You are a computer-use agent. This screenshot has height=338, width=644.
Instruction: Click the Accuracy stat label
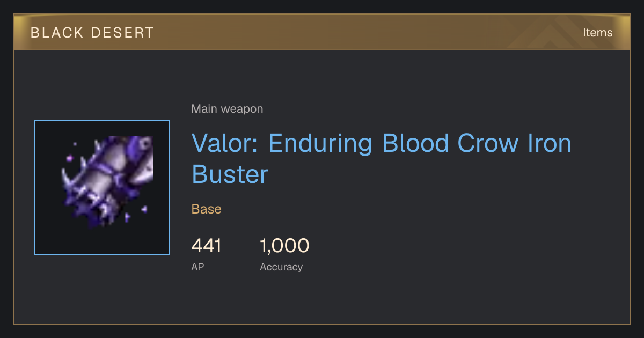281,267
